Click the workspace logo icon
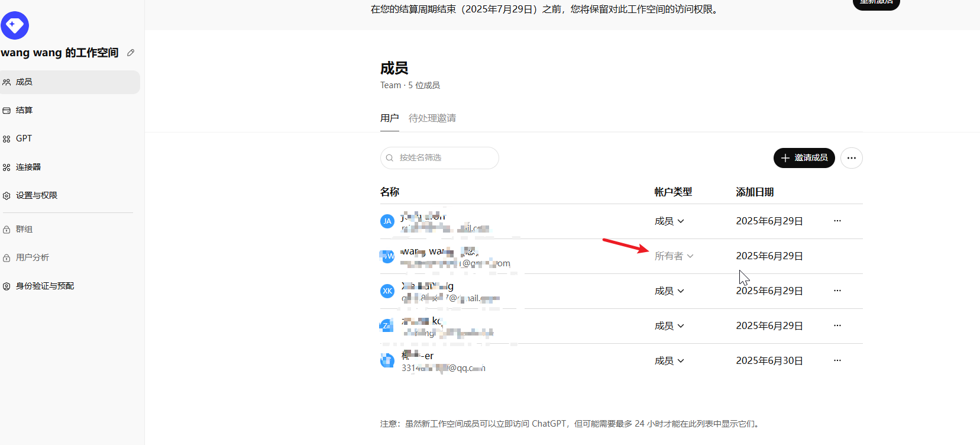The width and height of the screenshot is (980, 445). (15, 25)
